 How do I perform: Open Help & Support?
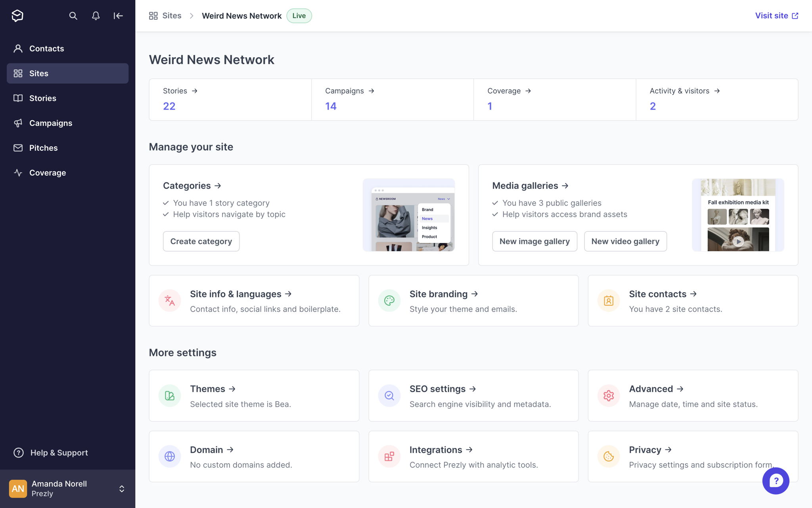point(51,453)
